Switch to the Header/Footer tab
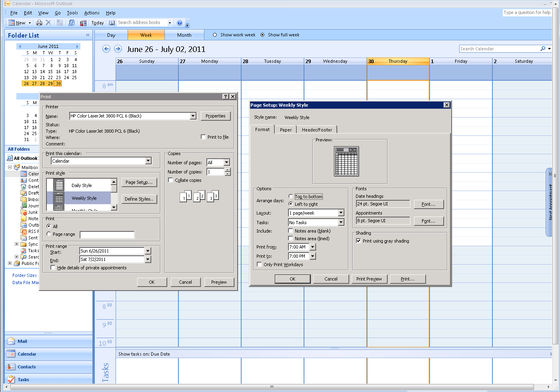Viewport: 560px width, 392px height. pos(317,130)
